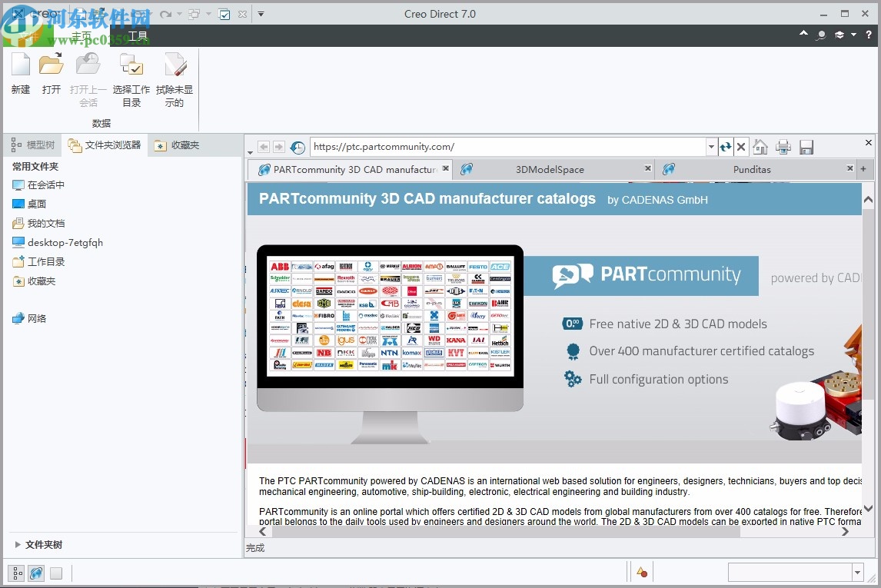Click the PARTcommunity logo banner

click(x=641, y=276)
